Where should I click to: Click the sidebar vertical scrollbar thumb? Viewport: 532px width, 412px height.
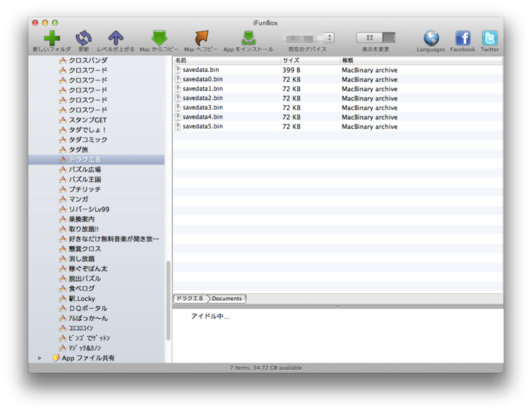pyautogui.click(x=168, y=301)
